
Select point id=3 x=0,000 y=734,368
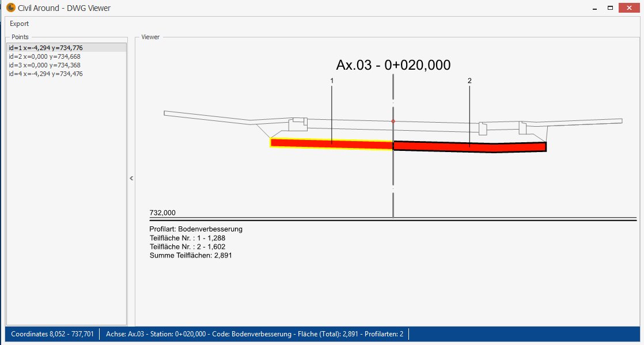click(x=67, y=65)
